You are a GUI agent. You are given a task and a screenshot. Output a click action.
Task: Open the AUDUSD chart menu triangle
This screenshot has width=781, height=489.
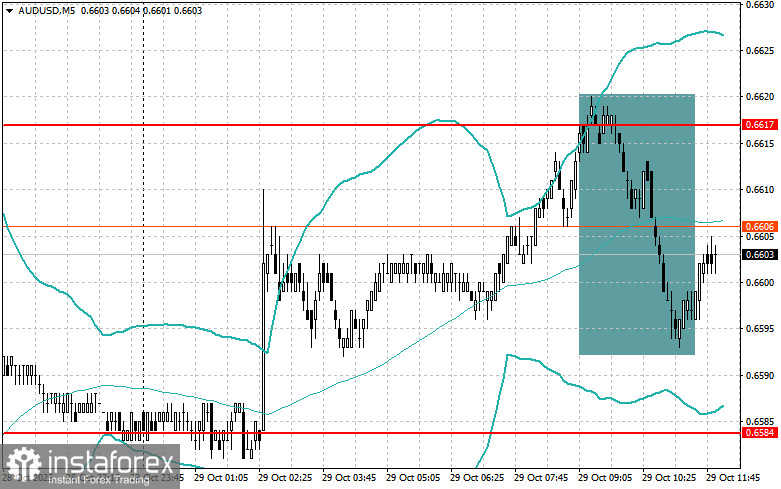point(9,10)
